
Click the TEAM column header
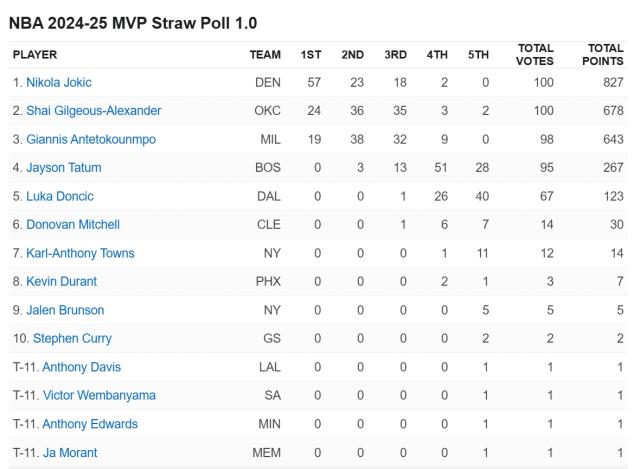pos(265,54)
